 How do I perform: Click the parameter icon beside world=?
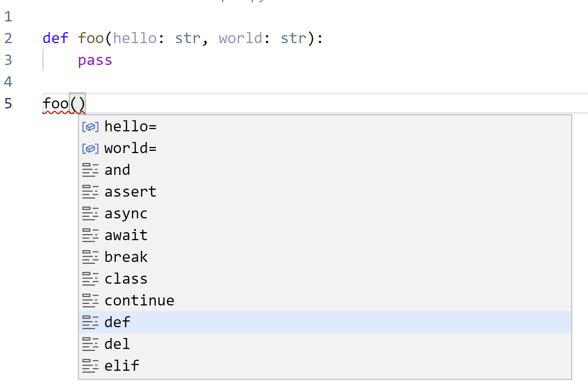[90, 148]
